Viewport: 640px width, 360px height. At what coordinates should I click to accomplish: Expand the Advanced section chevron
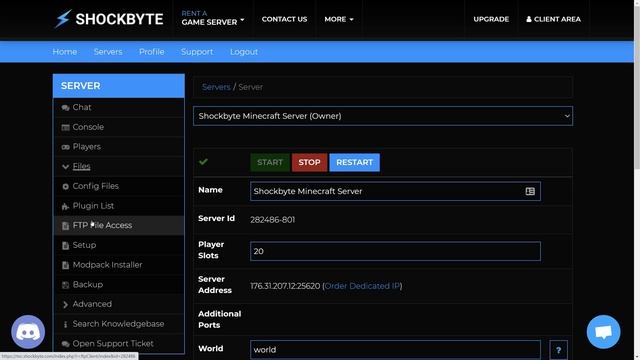[x=65, y=304]
